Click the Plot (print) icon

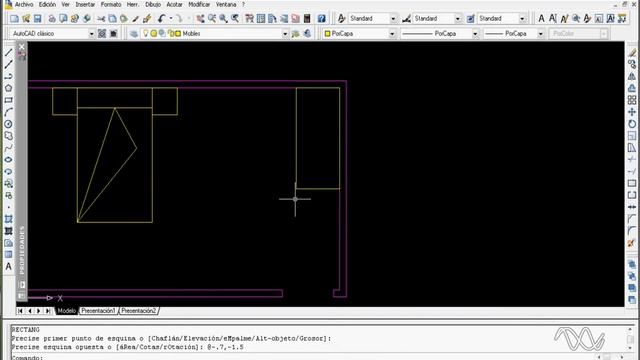52,18
